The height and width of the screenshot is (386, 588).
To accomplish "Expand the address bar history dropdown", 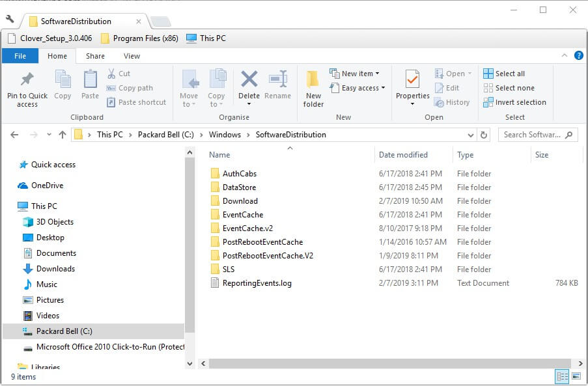I will click(471, 135).
